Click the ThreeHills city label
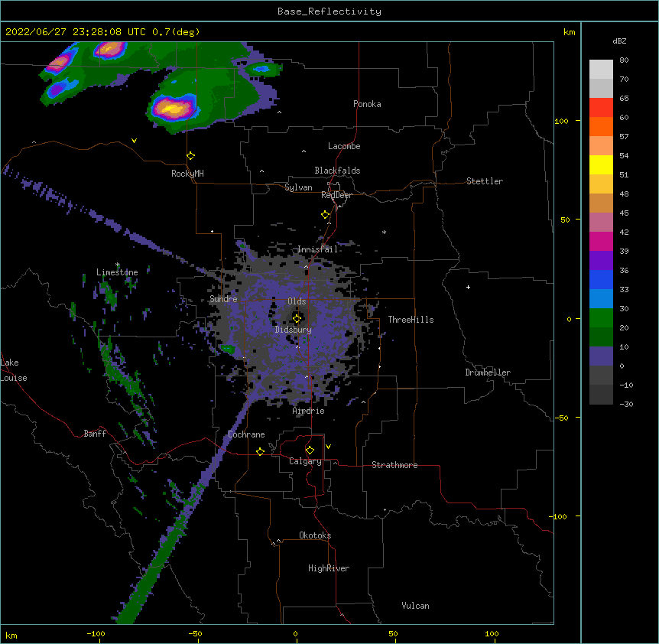 tap(411, 320)
